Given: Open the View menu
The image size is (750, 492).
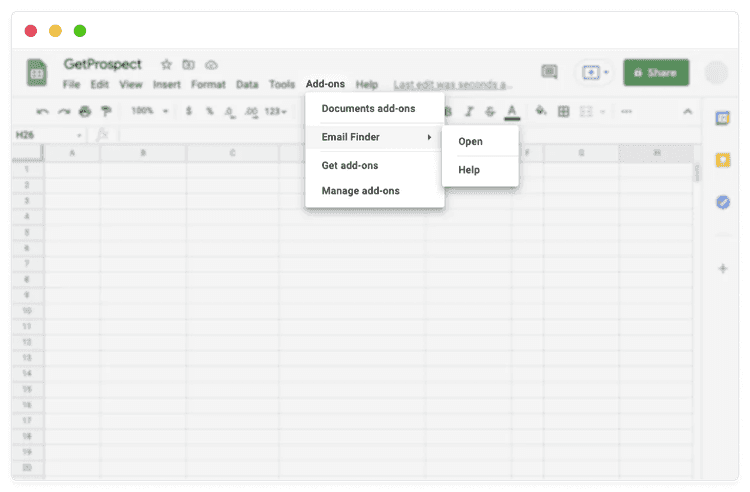Looking at the screenshot, I should click(131, 85).
